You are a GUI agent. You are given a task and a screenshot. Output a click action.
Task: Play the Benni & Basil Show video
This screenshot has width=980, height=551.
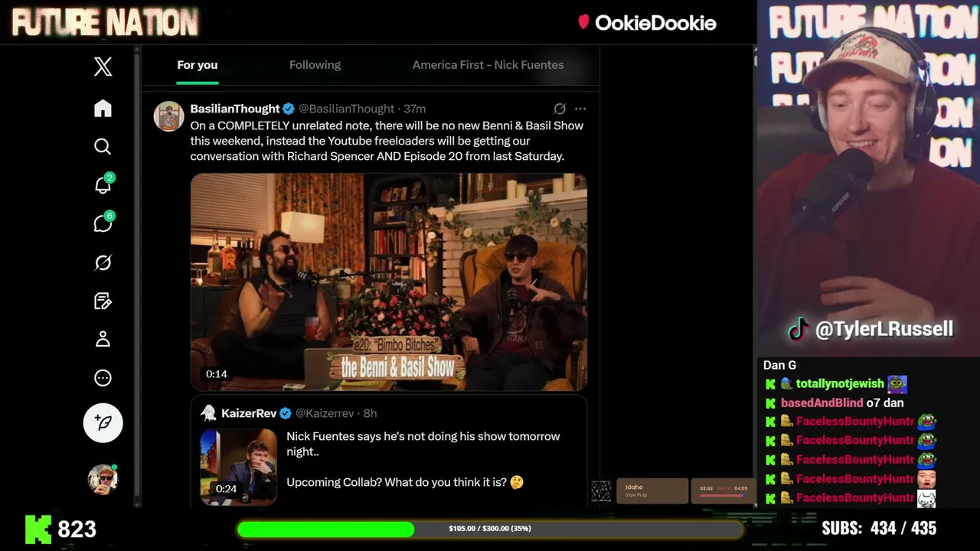[389, 282]
